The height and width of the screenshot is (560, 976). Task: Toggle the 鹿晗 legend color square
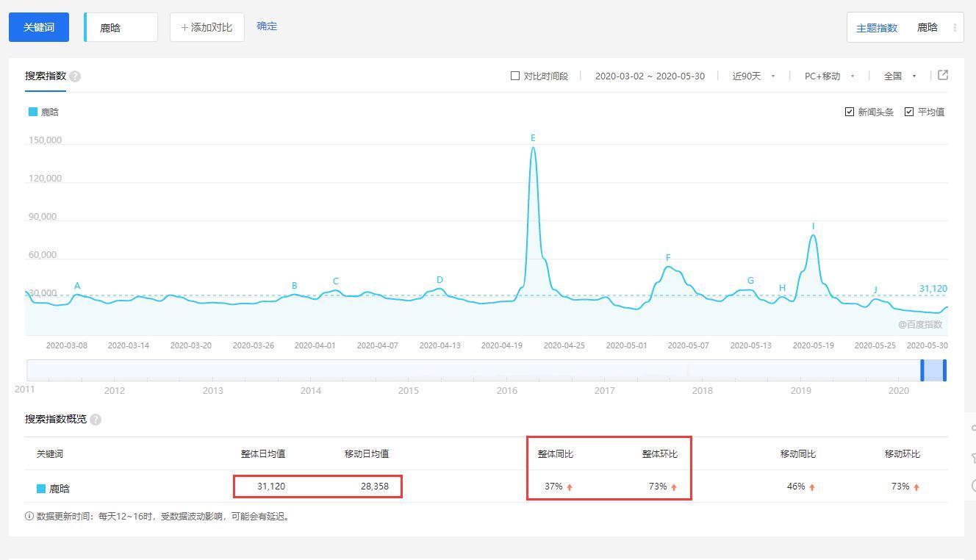click(32, 112)
